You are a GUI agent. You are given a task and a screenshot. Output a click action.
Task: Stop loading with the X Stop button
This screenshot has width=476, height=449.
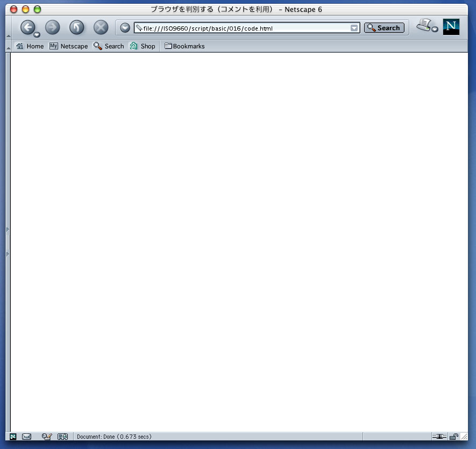click(x=101, y=27)
